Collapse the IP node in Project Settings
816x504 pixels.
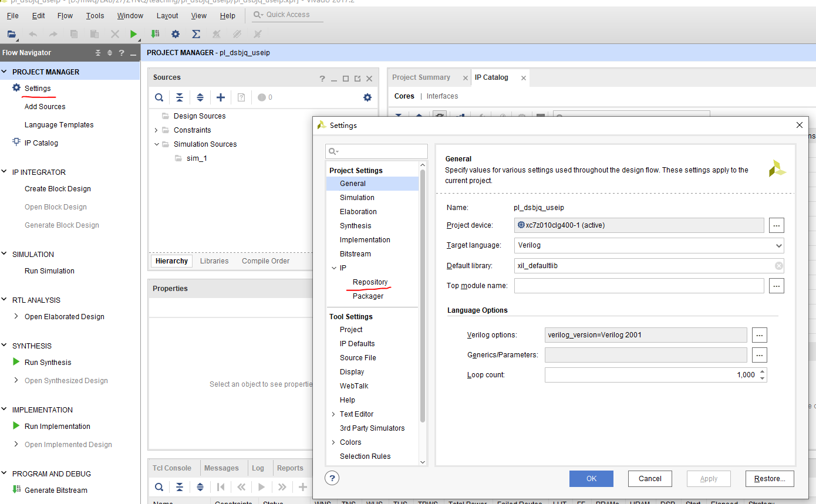point(333,268)
